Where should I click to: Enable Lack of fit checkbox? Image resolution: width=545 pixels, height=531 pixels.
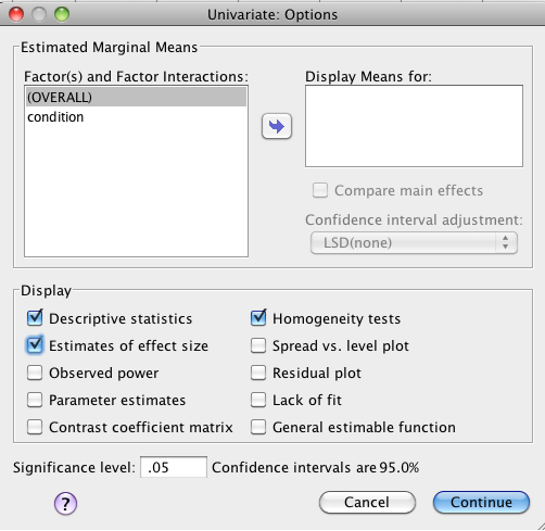click(258, 400)
